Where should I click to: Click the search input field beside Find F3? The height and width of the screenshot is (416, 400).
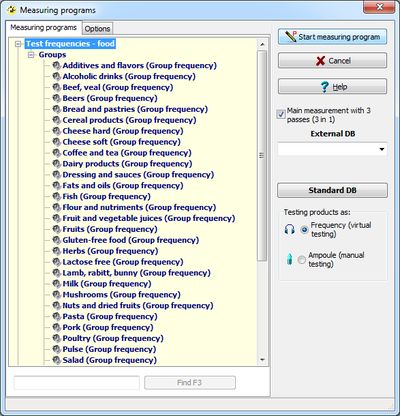[x=77, y=383]
